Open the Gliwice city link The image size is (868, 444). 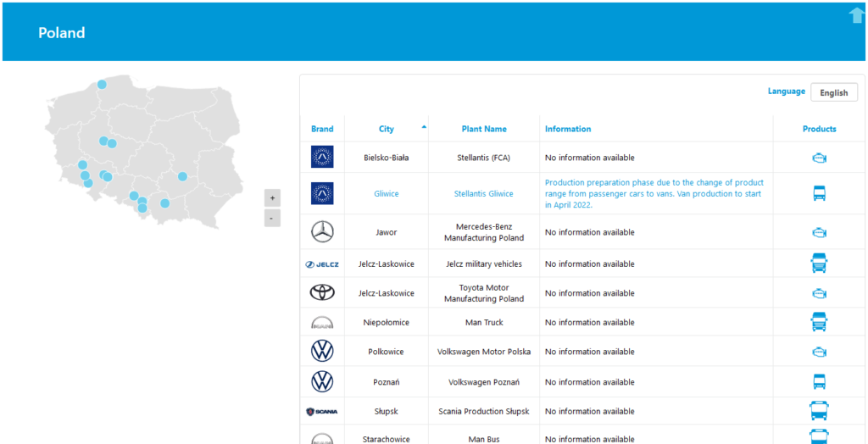387,194
